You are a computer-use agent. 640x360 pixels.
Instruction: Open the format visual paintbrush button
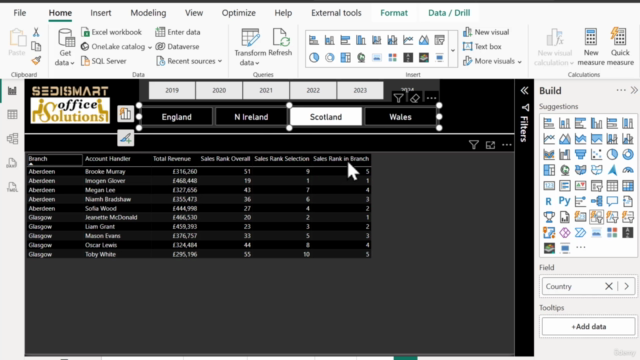[125, 138]
